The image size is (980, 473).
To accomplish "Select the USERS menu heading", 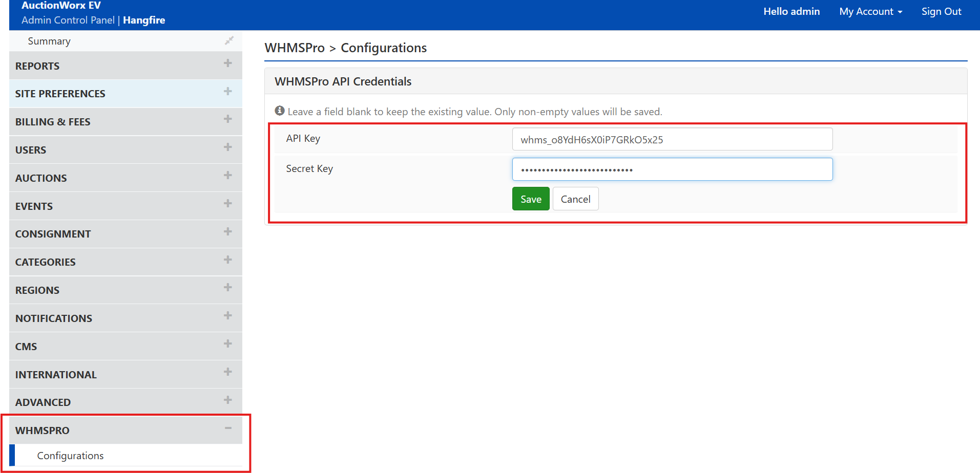I will tap(31, 150).
